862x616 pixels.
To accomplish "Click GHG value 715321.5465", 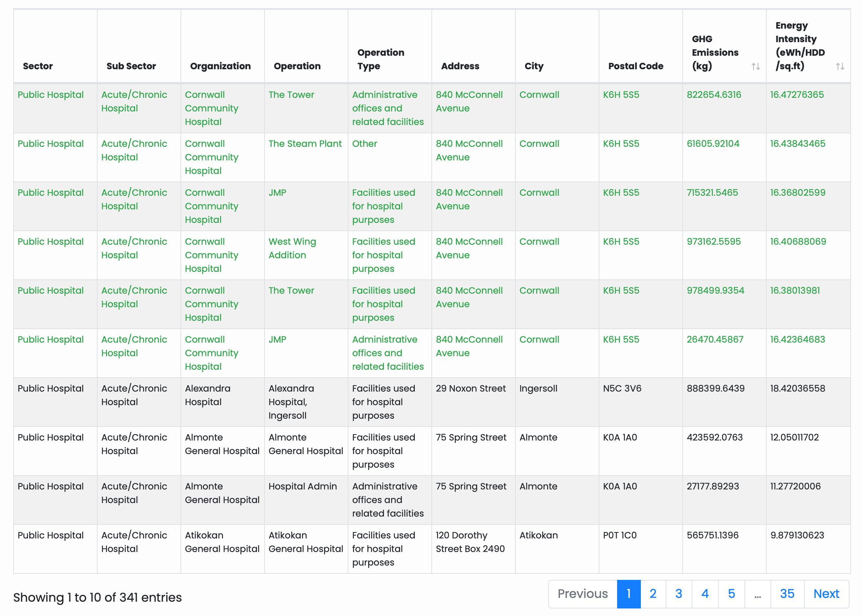I will click(712, 193).
